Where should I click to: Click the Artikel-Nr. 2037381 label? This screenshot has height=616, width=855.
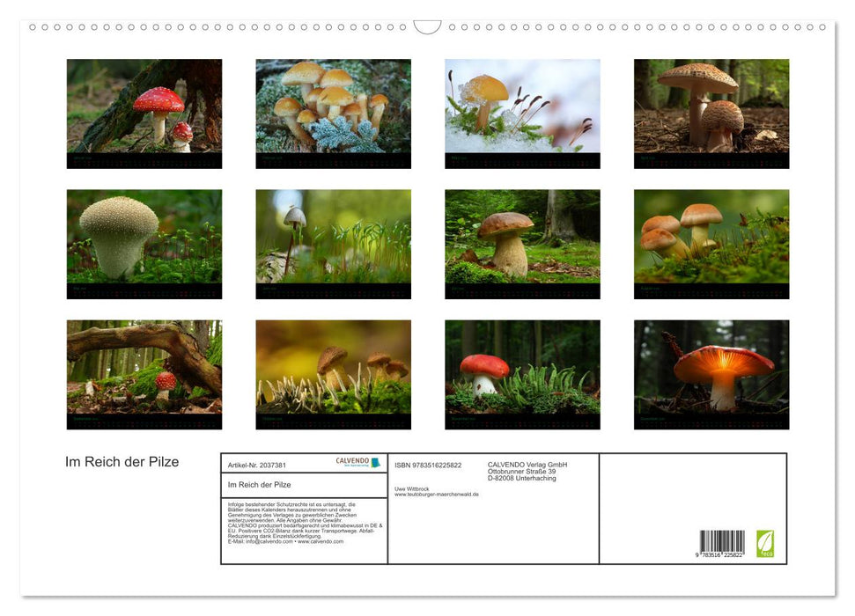256,465
